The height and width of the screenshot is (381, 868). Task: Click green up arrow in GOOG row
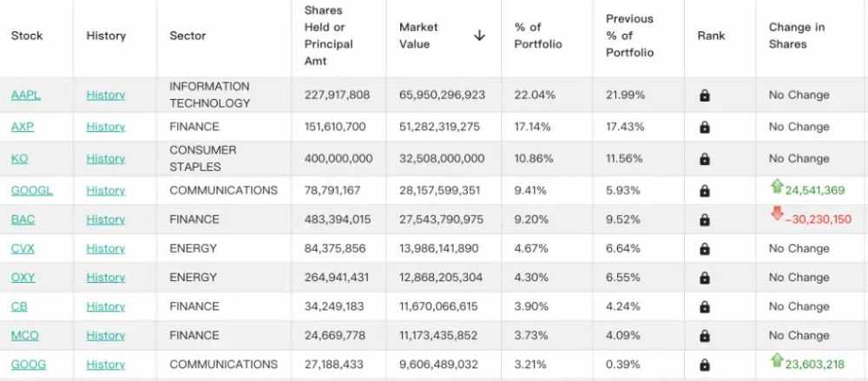[x=777, y=360]
